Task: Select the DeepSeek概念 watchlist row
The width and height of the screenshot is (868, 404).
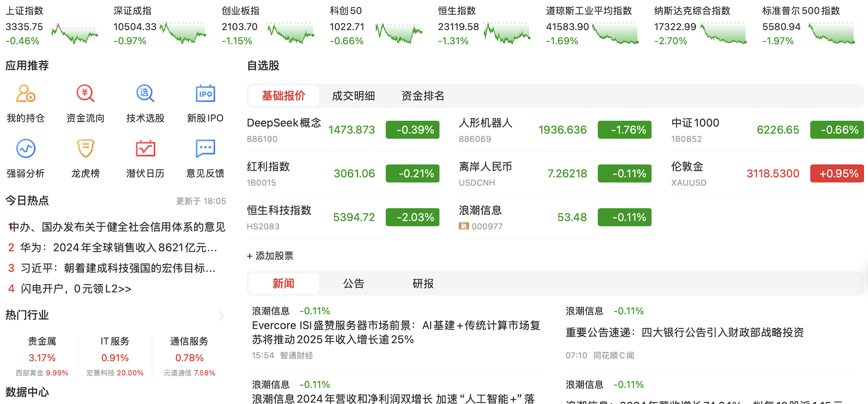Action: pos(342,130)
